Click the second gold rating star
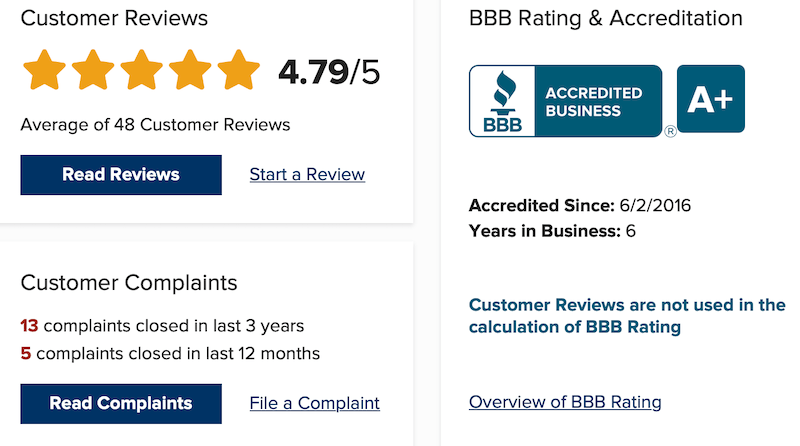 (x=93, y=70)
